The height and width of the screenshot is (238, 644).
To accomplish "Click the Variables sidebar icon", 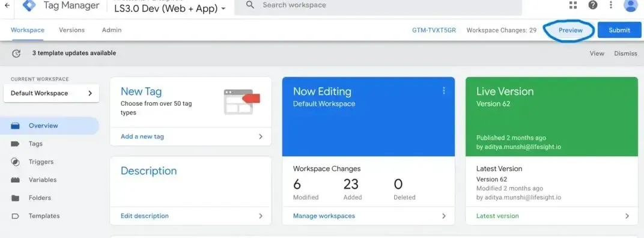I will point(15,180).
